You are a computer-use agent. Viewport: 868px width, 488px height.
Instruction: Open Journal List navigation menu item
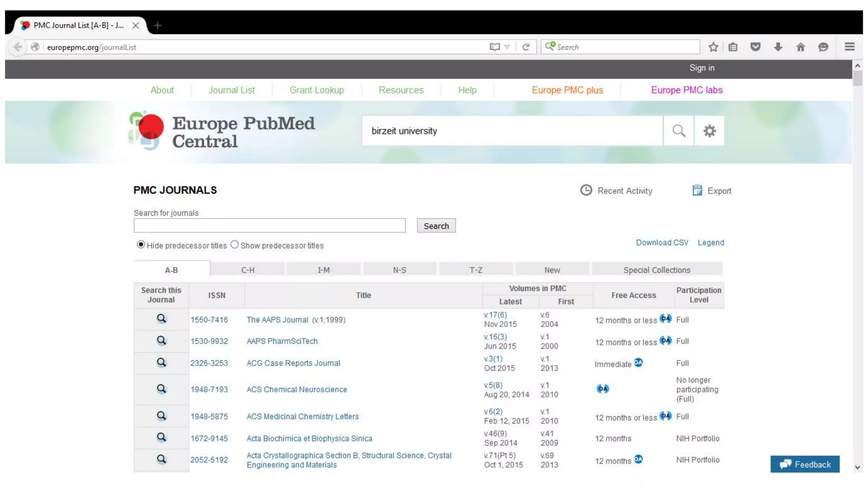tap(231, 90)
